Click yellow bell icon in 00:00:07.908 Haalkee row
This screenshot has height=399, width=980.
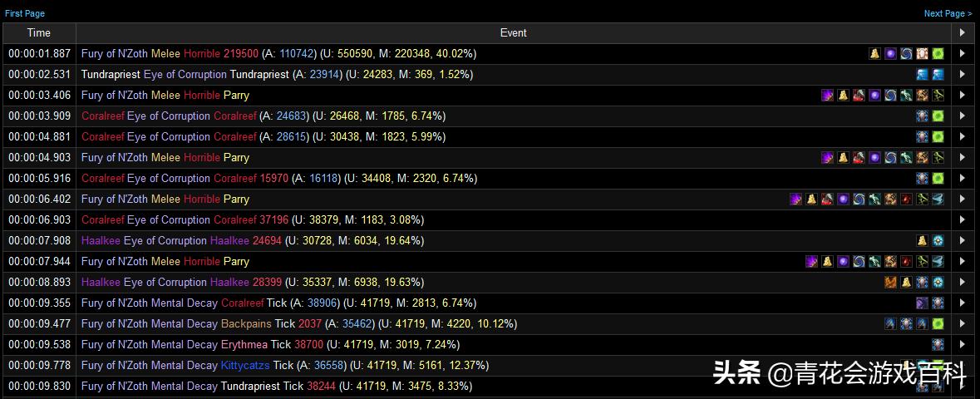tap(922, 240)
